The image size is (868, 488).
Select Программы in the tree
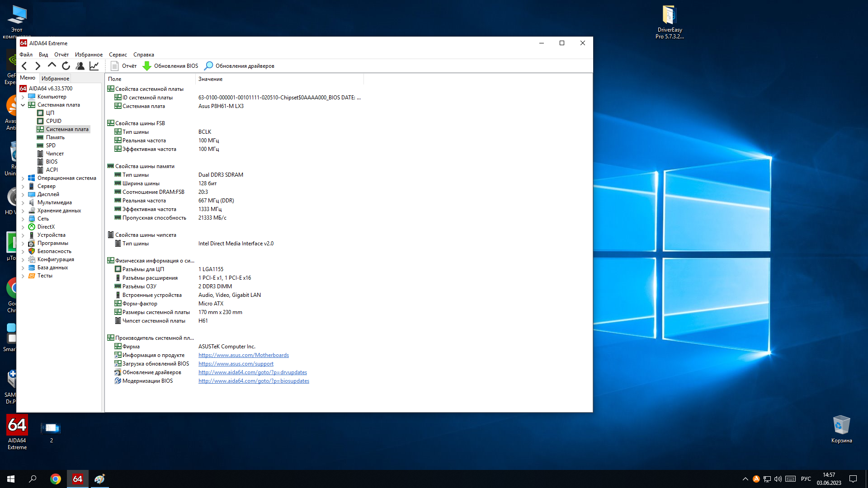pos(52,243)
